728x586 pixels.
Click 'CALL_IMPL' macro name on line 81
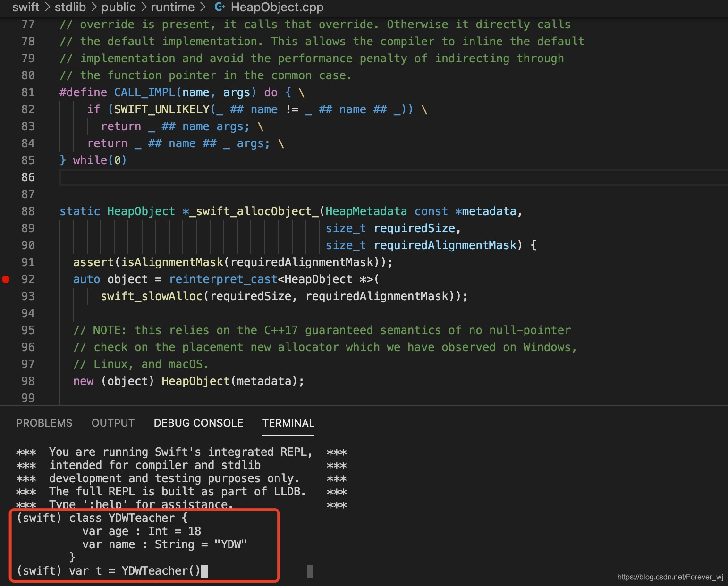pos(145,92)
